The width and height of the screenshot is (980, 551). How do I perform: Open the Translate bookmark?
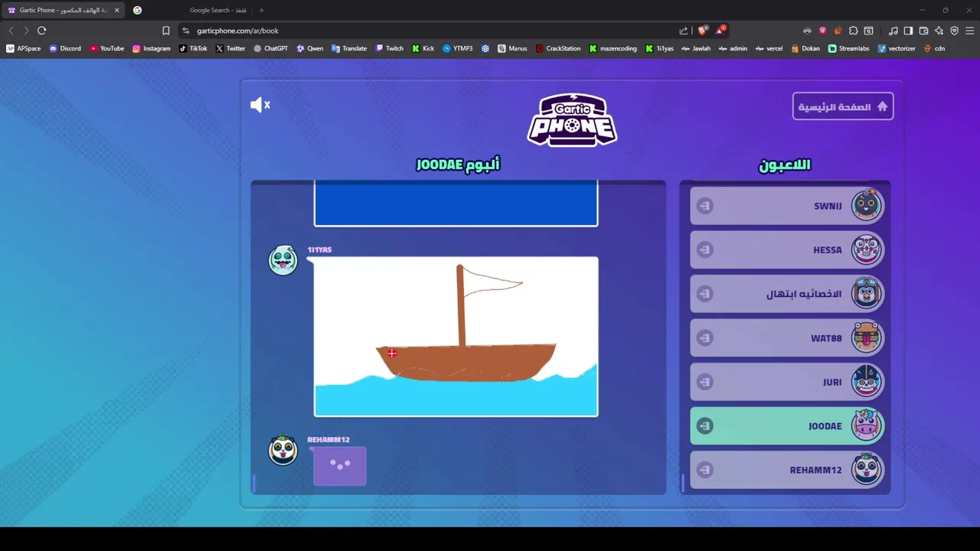point(349,48)
